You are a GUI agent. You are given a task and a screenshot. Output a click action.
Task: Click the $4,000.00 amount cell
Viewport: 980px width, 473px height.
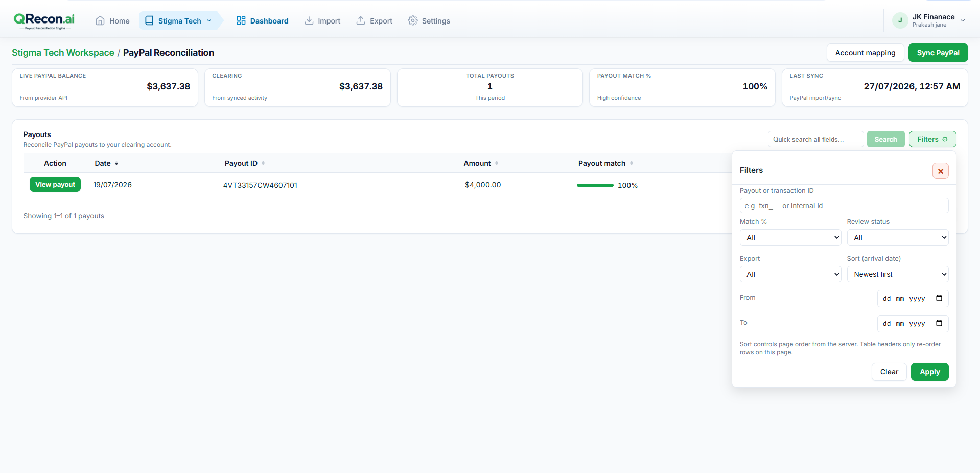point(483,185)
